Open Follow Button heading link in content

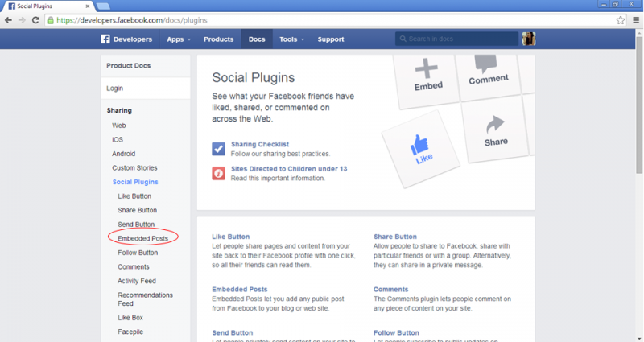[396, 333]
